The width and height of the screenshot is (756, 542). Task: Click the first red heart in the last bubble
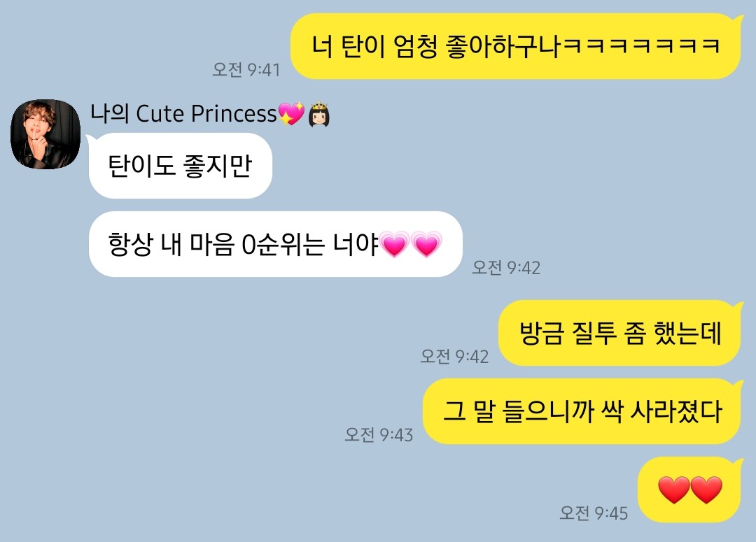point(674,490)
